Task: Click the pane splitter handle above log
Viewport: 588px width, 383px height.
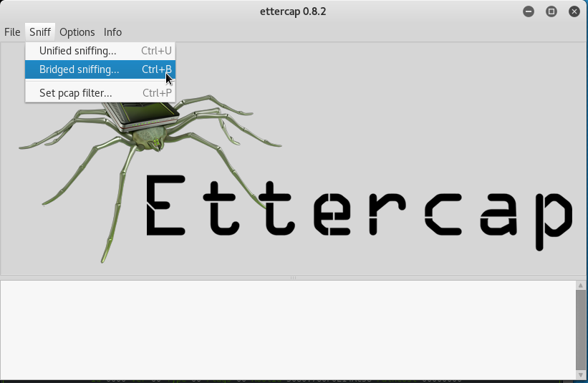Action: [293, 278]
